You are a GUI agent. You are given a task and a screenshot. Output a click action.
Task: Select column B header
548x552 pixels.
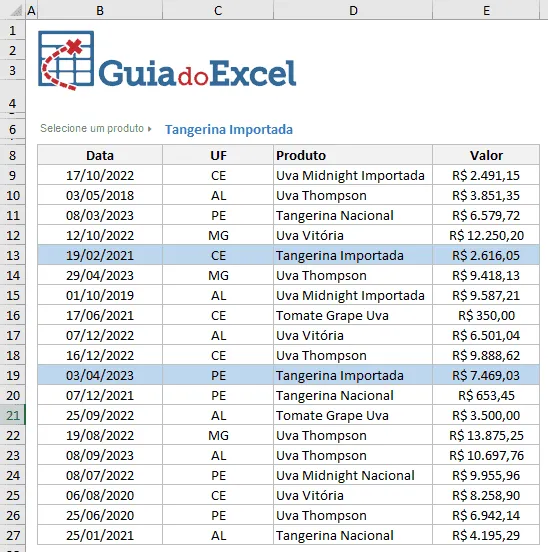tap(100, 10)
